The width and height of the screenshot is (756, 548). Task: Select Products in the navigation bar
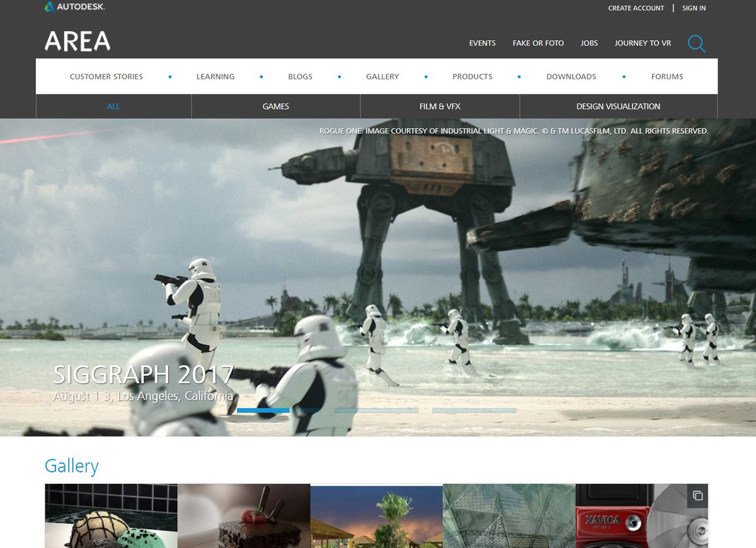(472, 77)
